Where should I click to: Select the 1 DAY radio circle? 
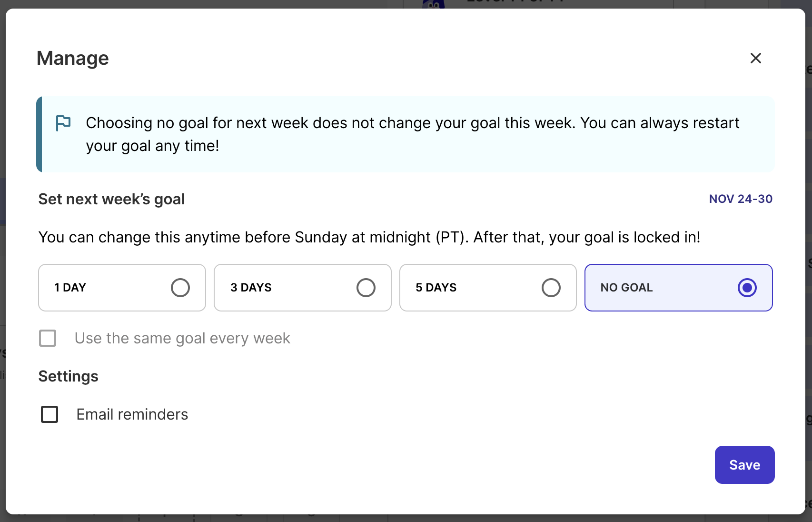[x=180, y=288]
